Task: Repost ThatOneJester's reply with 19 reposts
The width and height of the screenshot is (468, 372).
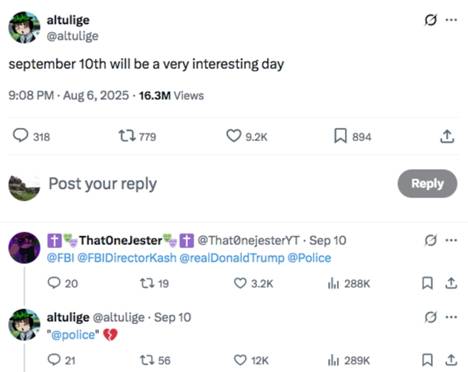Action: tap(146, 284)
